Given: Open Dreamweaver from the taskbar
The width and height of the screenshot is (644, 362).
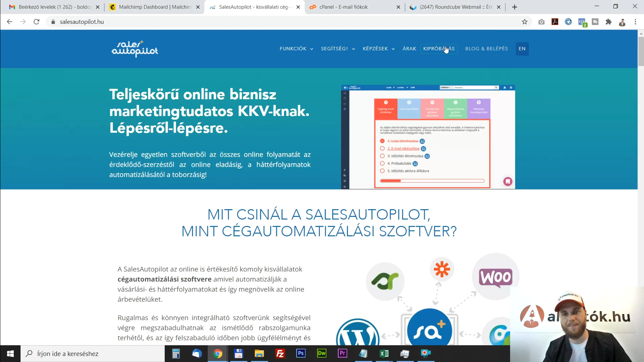Looking at the screenshot, I should (321, 354).
